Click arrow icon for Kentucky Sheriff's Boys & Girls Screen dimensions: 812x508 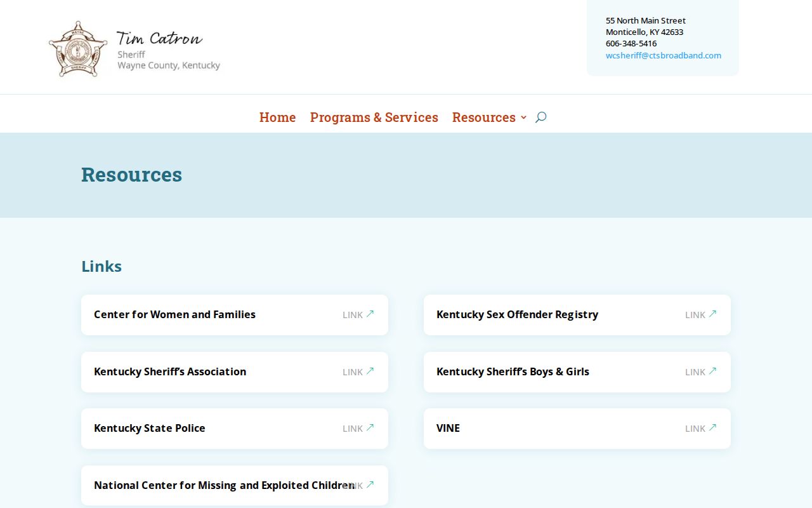[713, 371]
